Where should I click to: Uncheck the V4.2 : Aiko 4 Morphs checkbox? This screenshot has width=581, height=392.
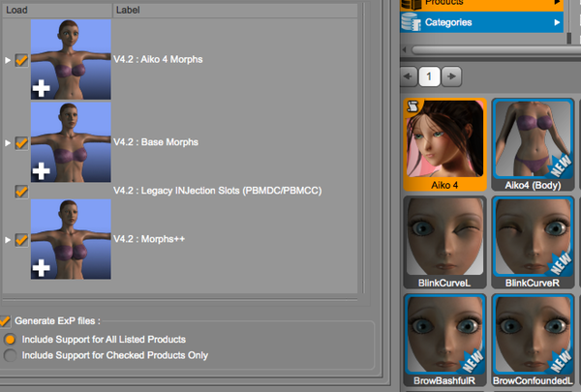[21, 60]
